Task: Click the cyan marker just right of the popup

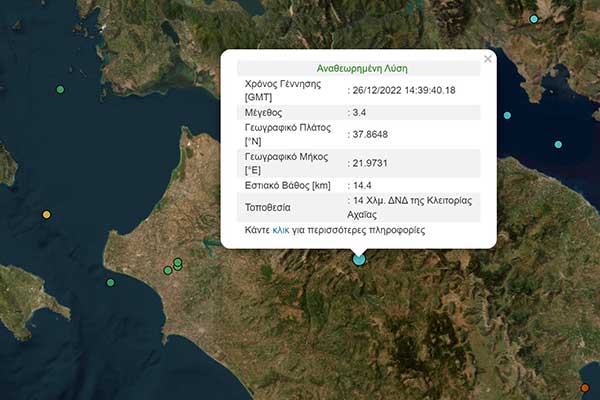Action: point(507,116)
